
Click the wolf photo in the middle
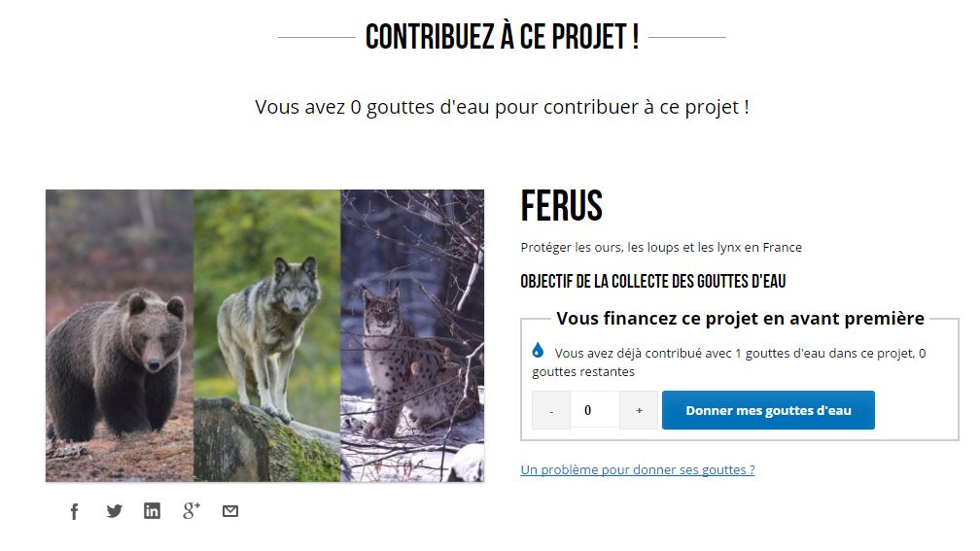point(266,335)
